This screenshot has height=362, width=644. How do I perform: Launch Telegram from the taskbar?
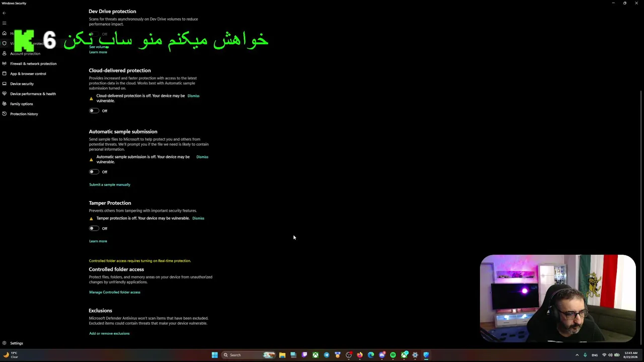[x=327, y=355]
